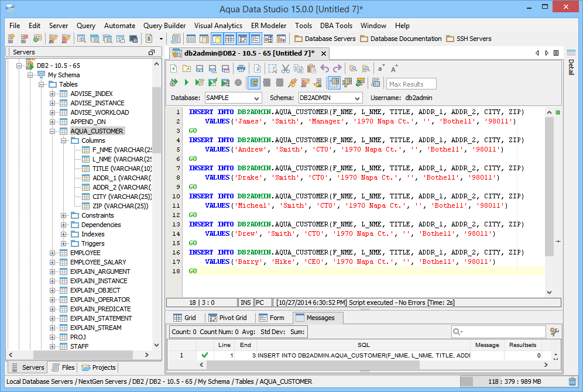Click the New script file icon

pyautogui.click(x=174, y=68)
